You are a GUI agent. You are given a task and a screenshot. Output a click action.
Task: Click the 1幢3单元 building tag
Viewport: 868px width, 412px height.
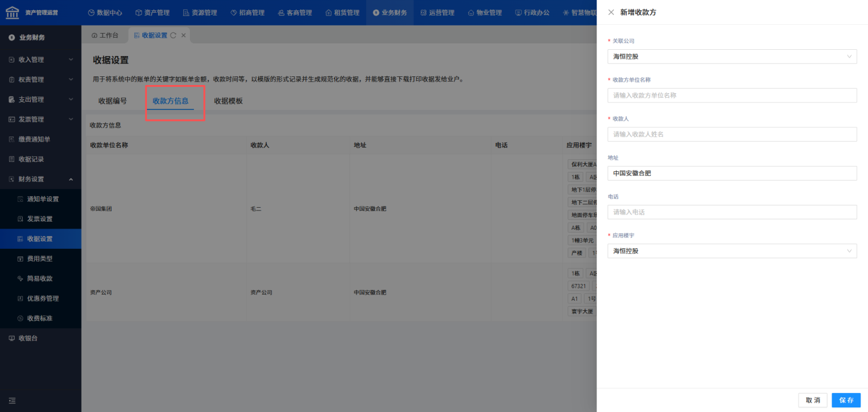(x=582, y=241)
